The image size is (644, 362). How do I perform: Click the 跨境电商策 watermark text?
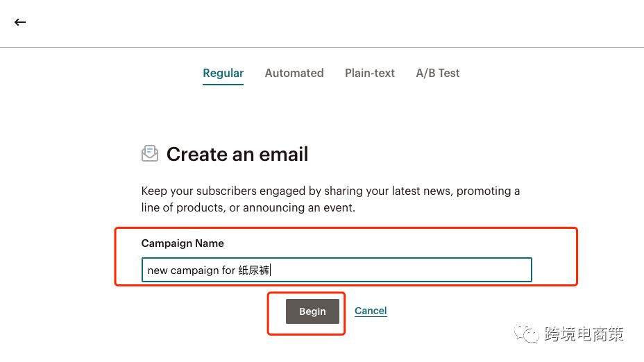tap(584, 334)
